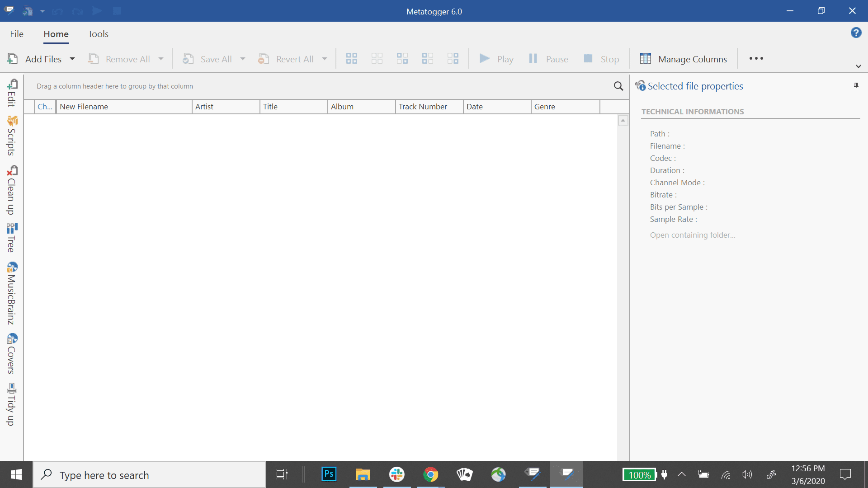Open the Tools menu tab
Image resolution: width=868 pixels, height=488 pixels.
click(x=99, y=34)
